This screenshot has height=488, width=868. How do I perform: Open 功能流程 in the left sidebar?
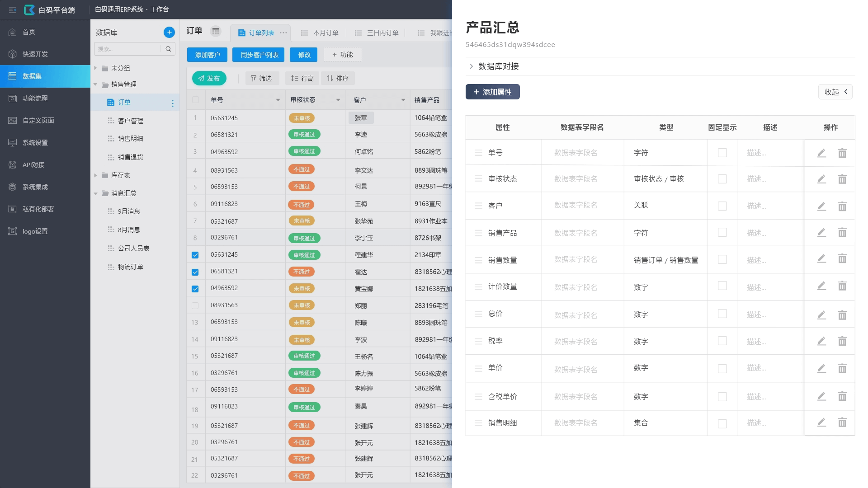[45, 98]
